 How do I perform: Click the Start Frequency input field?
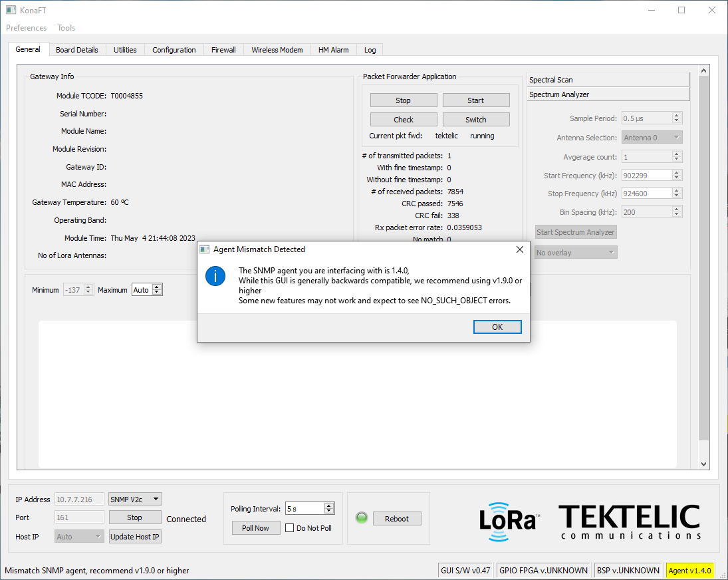[x=647, y=176]
